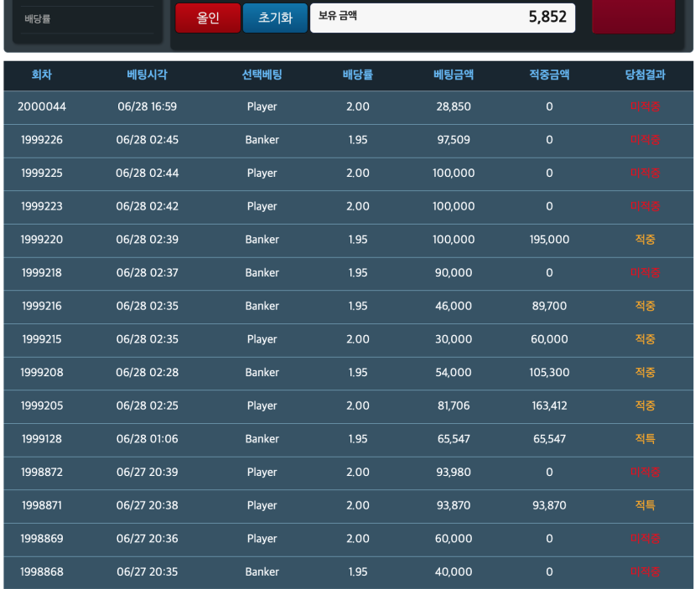Select the 베팅금액 column header
The image size is (700, 589).
[x=454, y=75]
